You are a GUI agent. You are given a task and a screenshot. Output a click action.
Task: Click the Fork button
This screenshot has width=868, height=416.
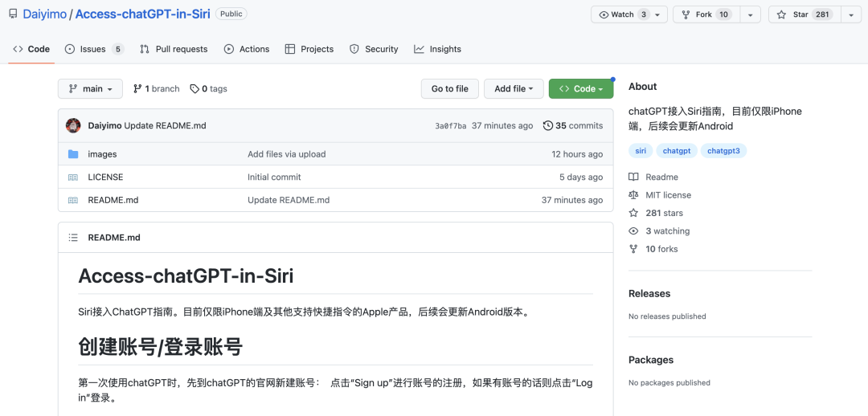pos(706,14)
